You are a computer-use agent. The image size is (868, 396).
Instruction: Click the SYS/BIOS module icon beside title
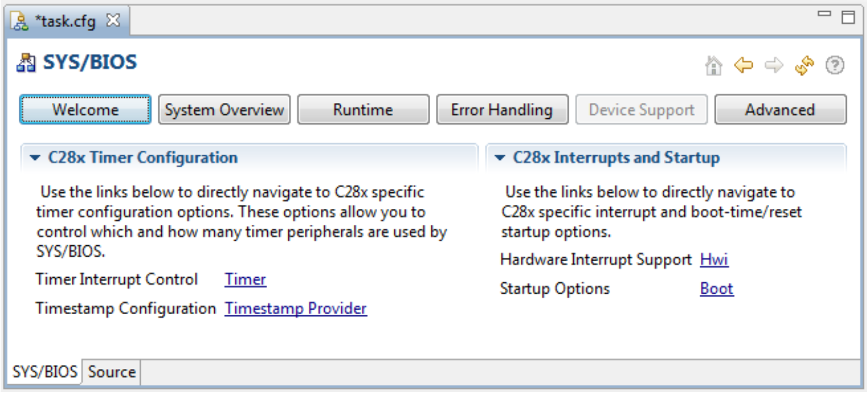pos(26,63)
